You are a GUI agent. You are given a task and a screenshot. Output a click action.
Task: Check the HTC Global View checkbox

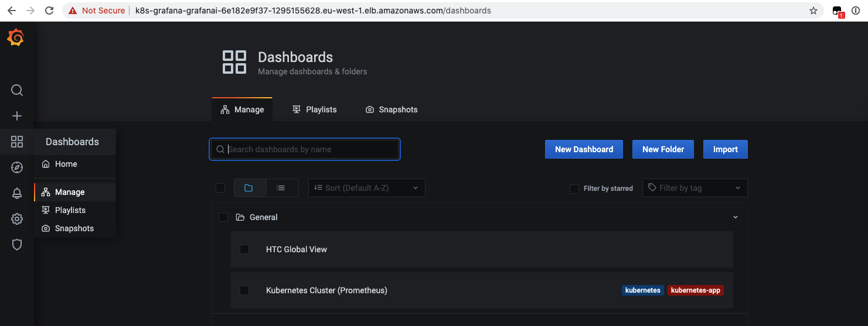pyautogui.click(x=244, y=249)
